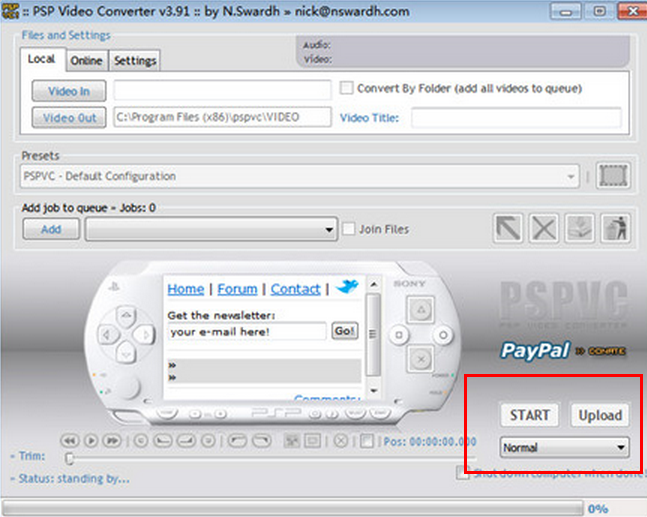Expand the job queue dropdown list
Screen dimensions: 647x517
(x=211, y=229)
